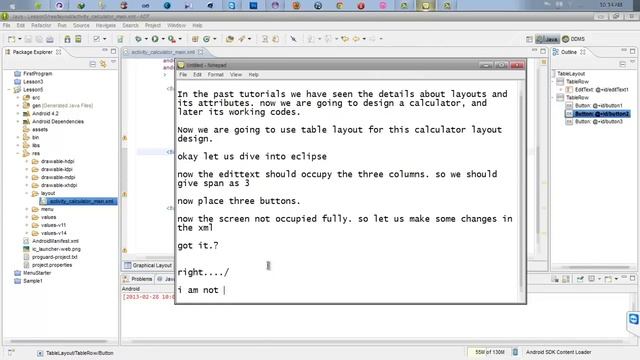Toggle Link with Editor in Package Explorer

(103, 64)
